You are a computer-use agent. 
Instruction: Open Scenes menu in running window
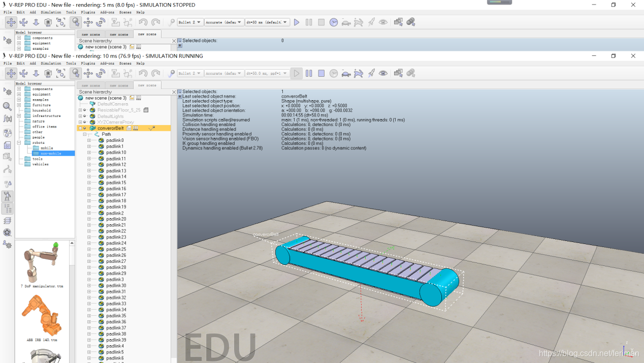tap(125, 64)
